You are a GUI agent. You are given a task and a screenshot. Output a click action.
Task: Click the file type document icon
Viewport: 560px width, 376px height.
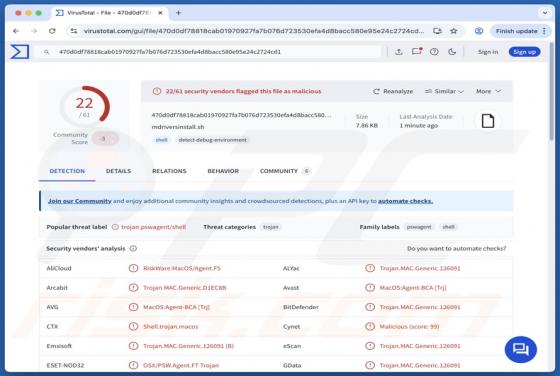tap(488, 121)
